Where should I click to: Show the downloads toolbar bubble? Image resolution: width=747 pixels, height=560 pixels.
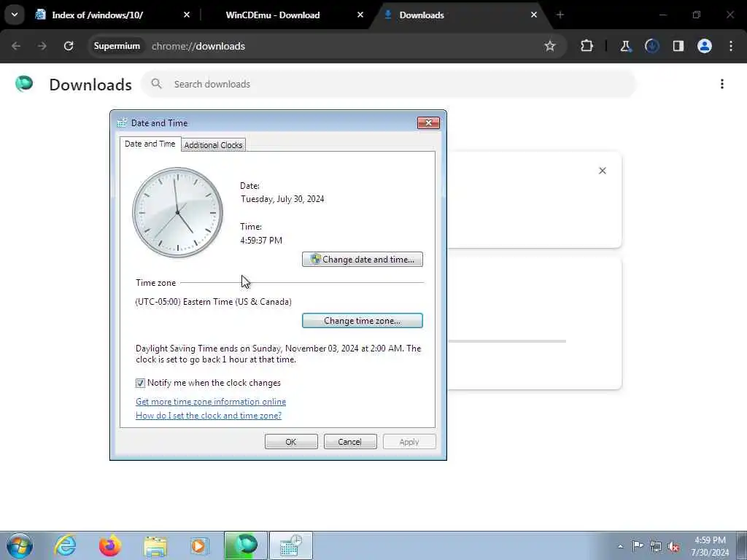click(x=651, y=46)
